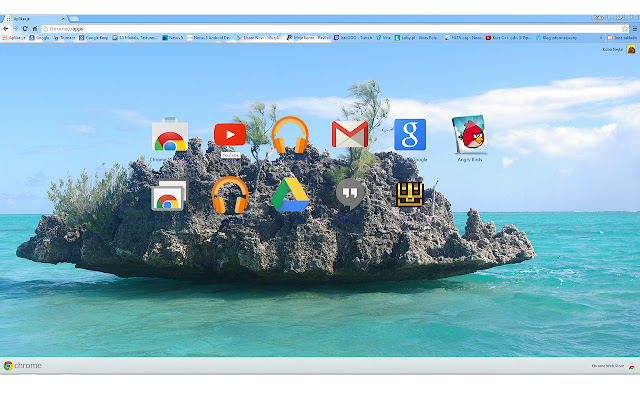Image resolution: width=640 pixels, height=400 pixels.
Task: Launch the Angry Birds app
Action: (x=470, y=134)
